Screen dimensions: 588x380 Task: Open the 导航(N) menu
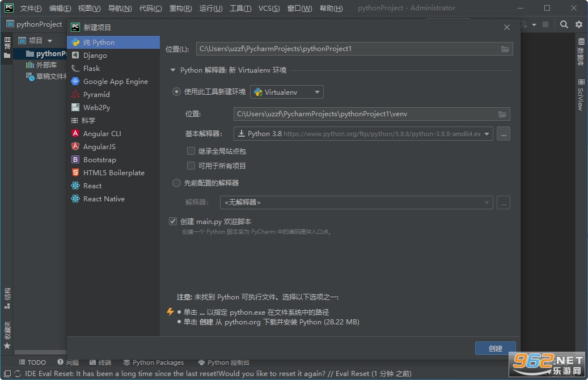[120, 8]
